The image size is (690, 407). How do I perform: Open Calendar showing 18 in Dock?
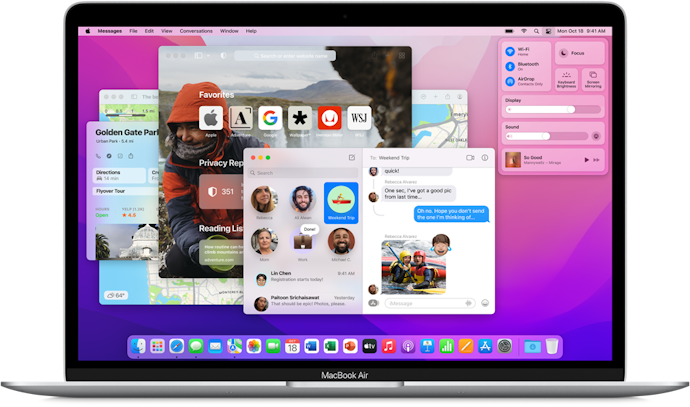coord(292,346)
